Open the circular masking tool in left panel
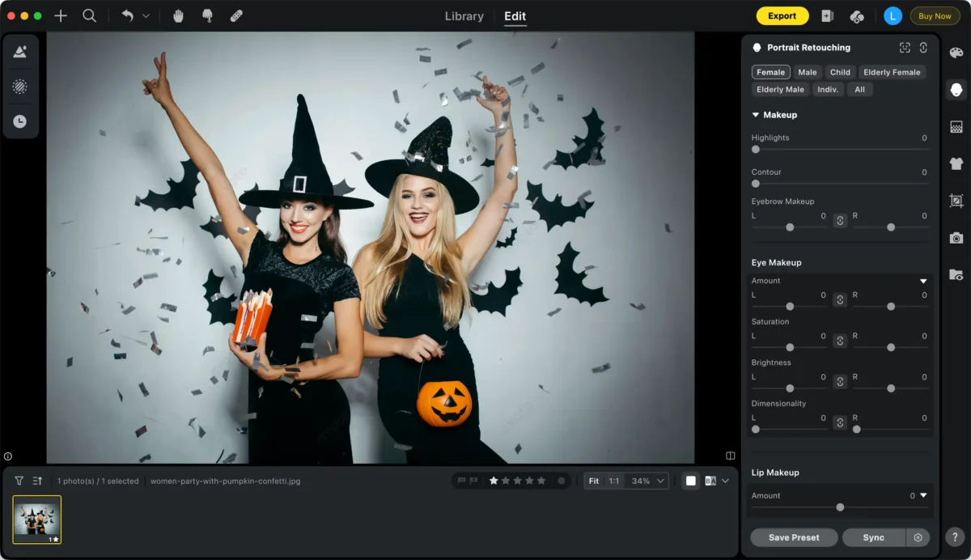 [20, 87]
